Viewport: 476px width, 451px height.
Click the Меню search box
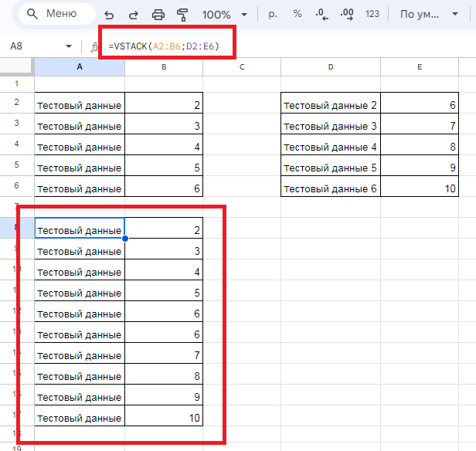[x=57, y=14]
